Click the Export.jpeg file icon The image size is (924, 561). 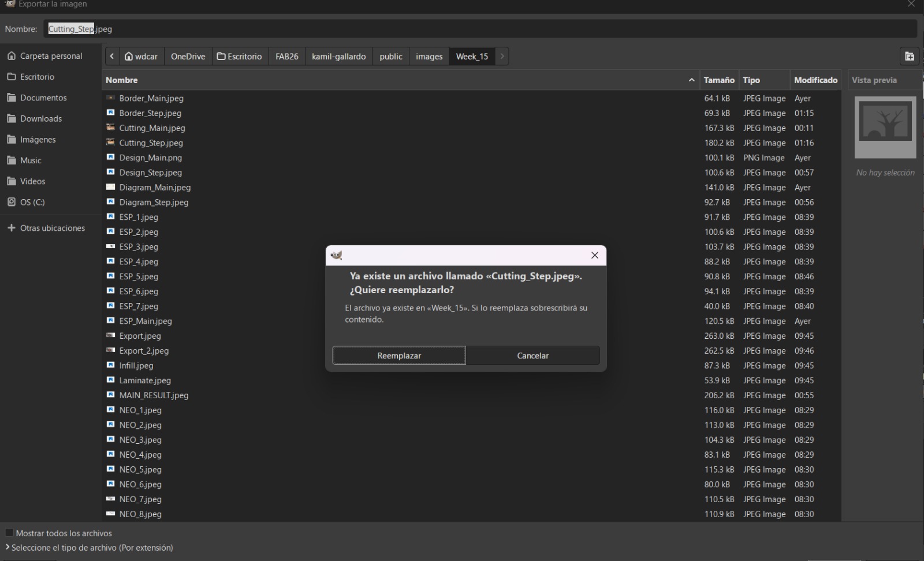[111, 335]
